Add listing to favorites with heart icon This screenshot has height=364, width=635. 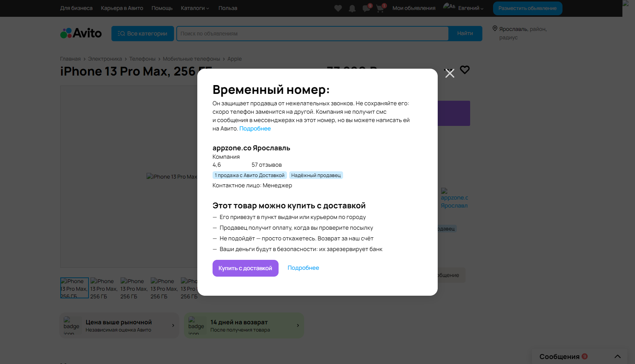click(465, 70)
